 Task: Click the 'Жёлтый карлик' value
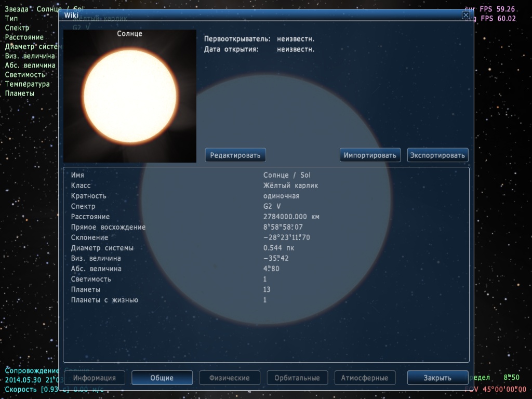coord(291,185)
